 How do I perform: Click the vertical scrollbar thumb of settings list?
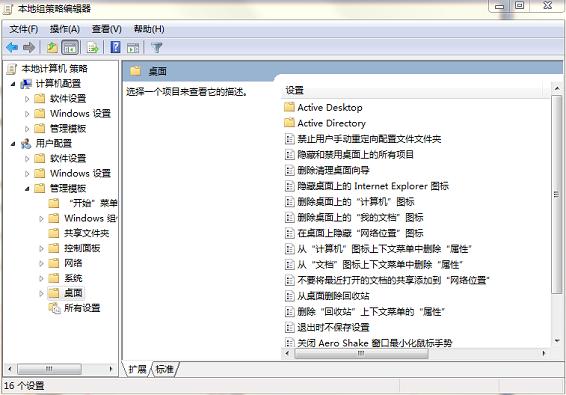pos(557,195)
